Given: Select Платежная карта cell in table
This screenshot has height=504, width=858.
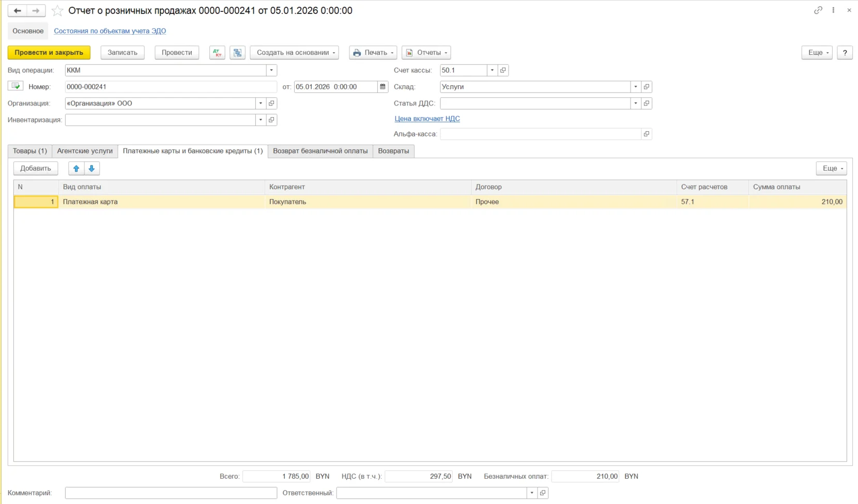Looking at the screenshot, I should (162, 202).
